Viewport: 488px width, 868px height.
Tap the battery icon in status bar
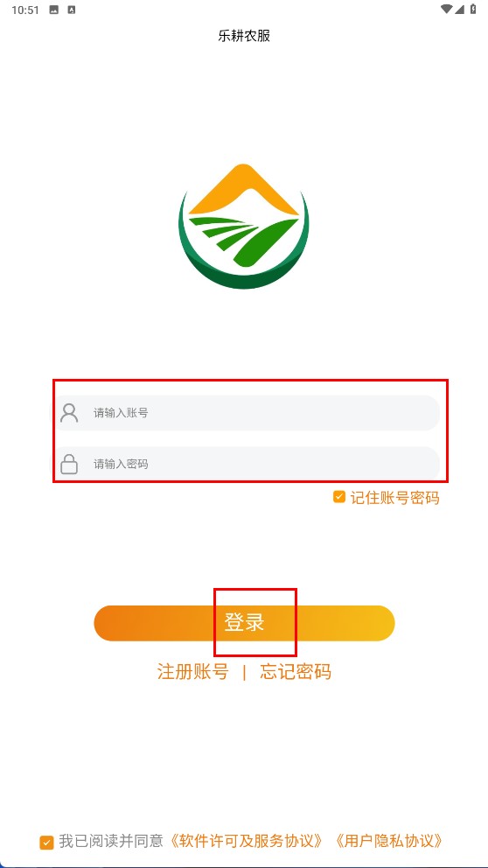(x=473, y=9)
